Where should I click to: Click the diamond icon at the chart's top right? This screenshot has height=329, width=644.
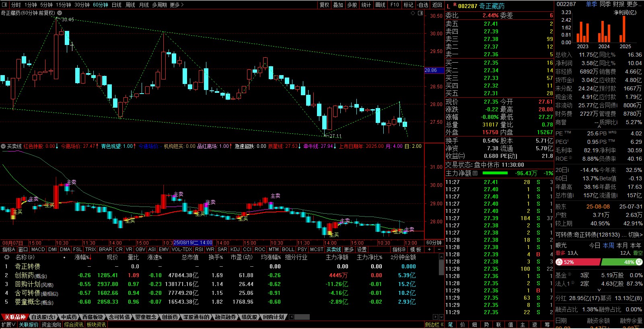(x=413, y=13)
